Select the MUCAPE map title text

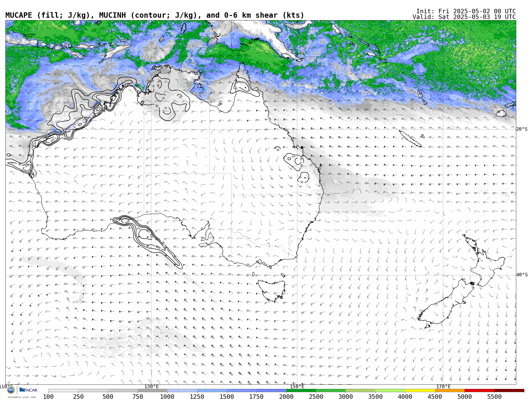(x=155, y=15)
